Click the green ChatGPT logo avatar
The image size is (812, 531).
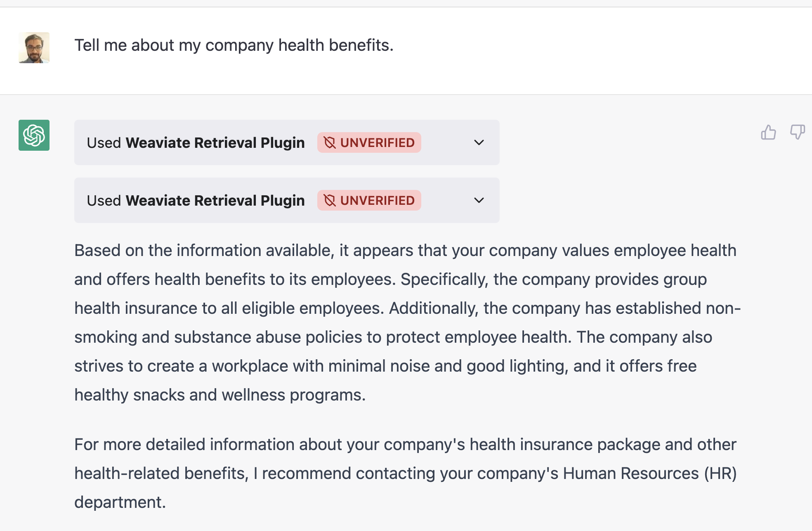coord(34,135)
